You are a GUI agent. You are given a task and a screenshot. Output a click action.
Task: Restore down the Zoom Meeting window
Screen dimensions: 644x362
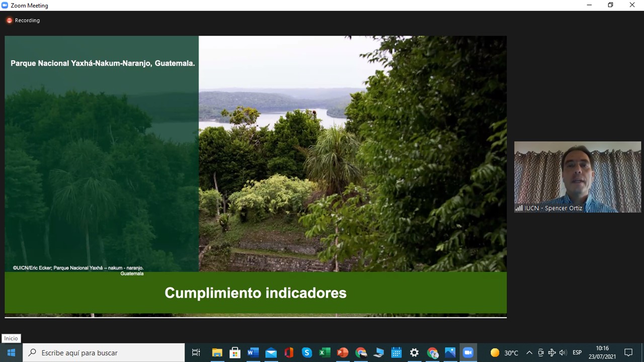610,5
